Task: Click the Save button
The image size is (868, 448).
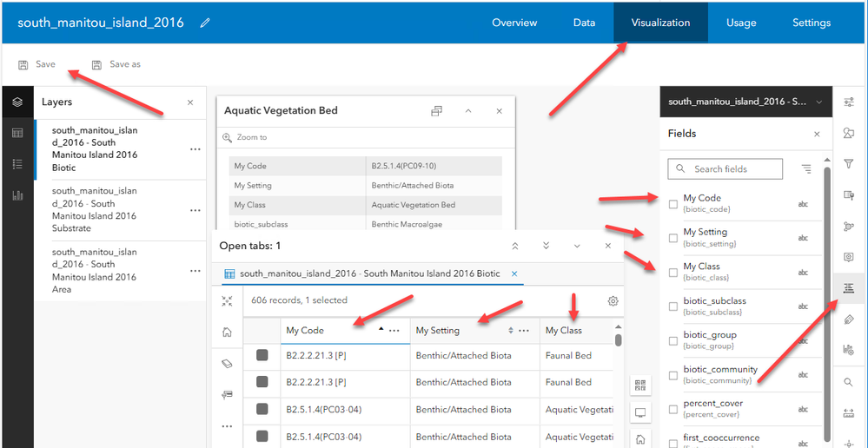Action: pyautogui.click(x=37, y=64)
